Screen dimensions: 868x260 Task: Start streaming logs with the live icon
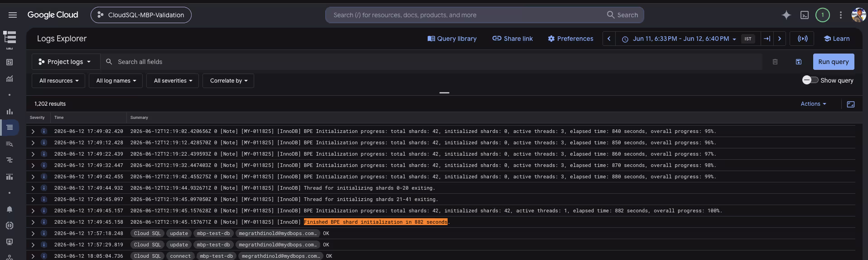click(x=802, y=39)
